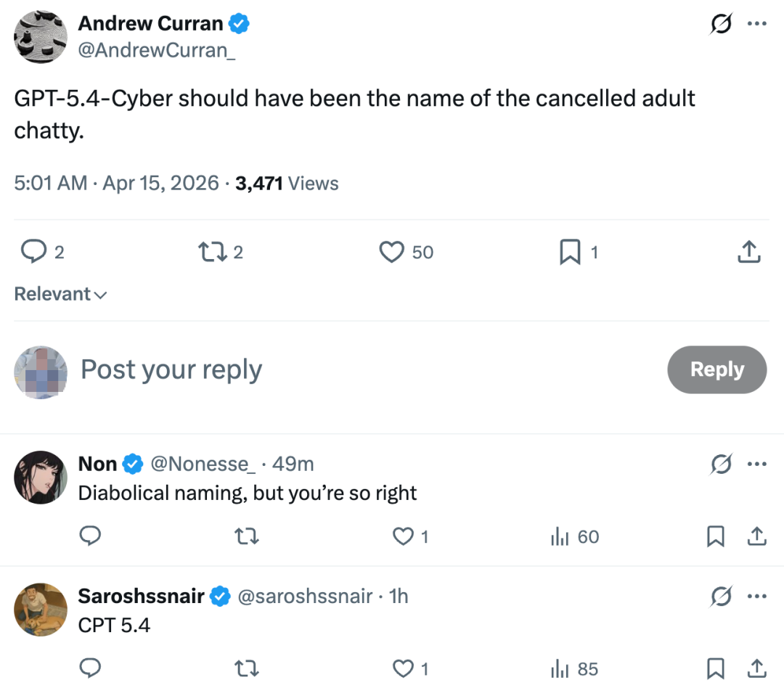The image size is (784, 688).
Task: Open replies on the main post
Action: pyautogui.click(x=33, y=252)
